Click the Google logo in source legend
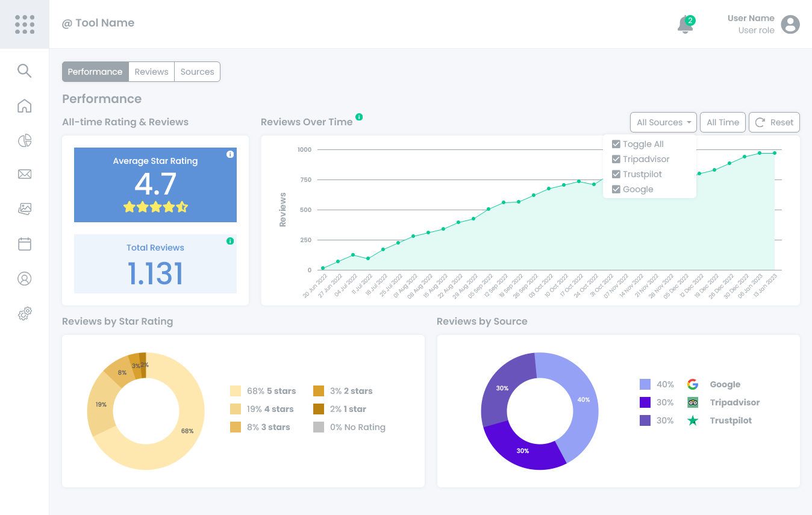The height and width of the screenshot is (515, 812). click(x=693, y=384)
